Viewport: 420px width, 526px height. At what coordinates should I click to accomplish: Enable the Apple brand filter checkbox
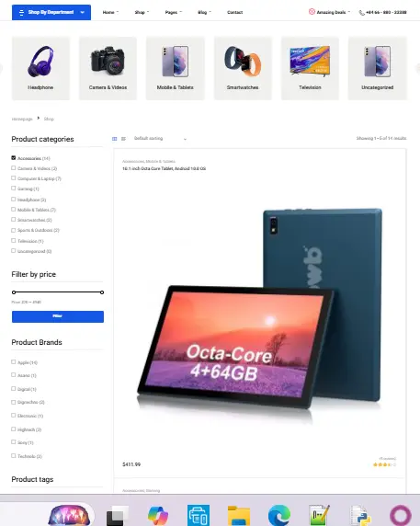click(14, 362)
